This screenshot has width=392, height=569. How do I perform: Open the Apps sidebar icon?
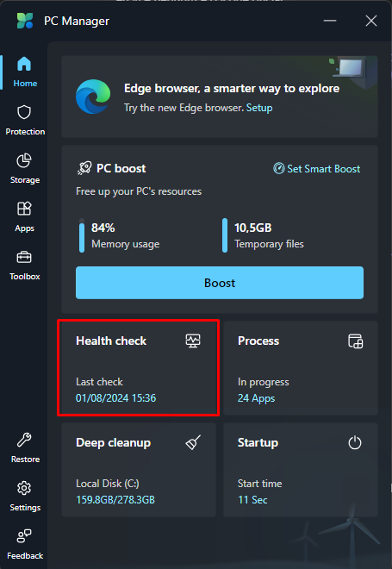(24, 209)
